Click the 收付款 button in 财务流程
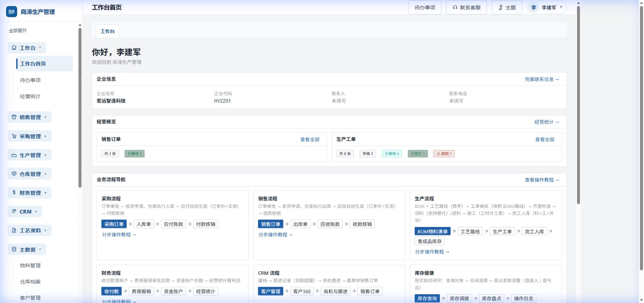 [x=112, y=291]
